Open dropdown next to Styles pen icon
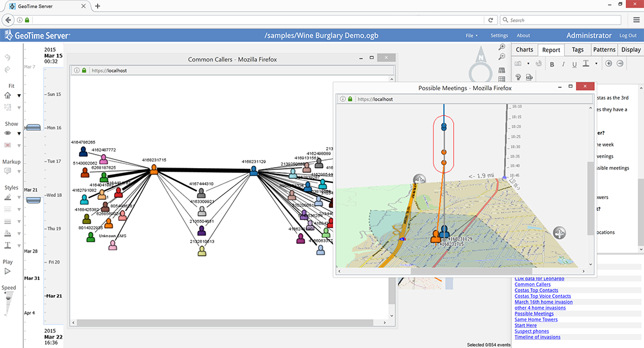 tap(19, 197)
